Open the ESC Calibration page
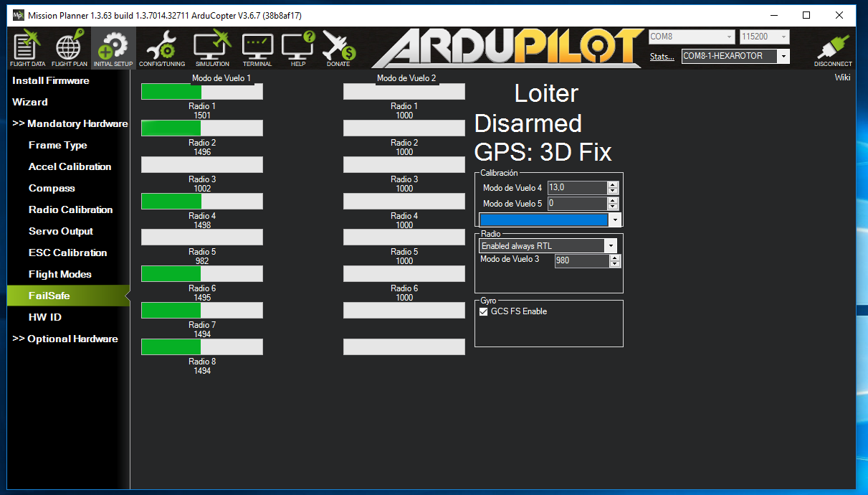 point(67,253)
